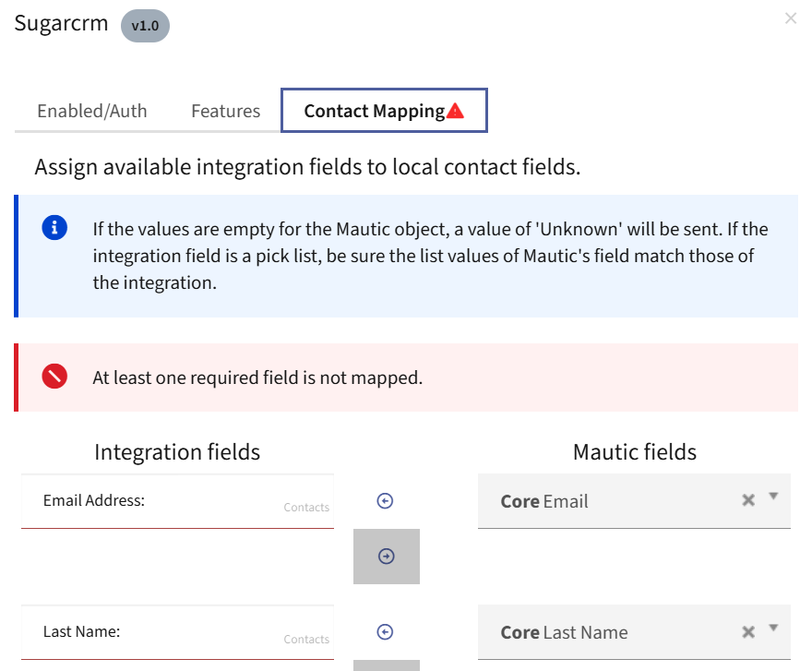The image size is (812, 671).
Task: Click the red warning triangle on Contact Mapping
Action: pos(455,111)
